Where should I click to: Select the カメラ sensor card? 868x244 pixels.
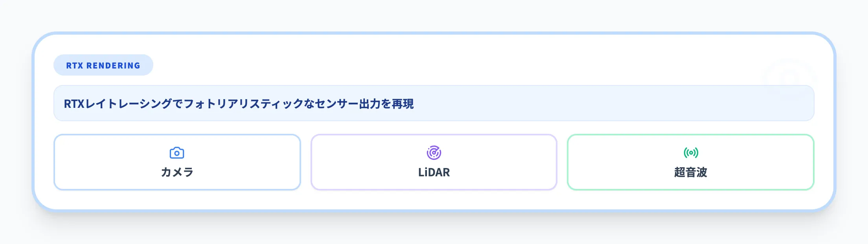pos(177,162)
